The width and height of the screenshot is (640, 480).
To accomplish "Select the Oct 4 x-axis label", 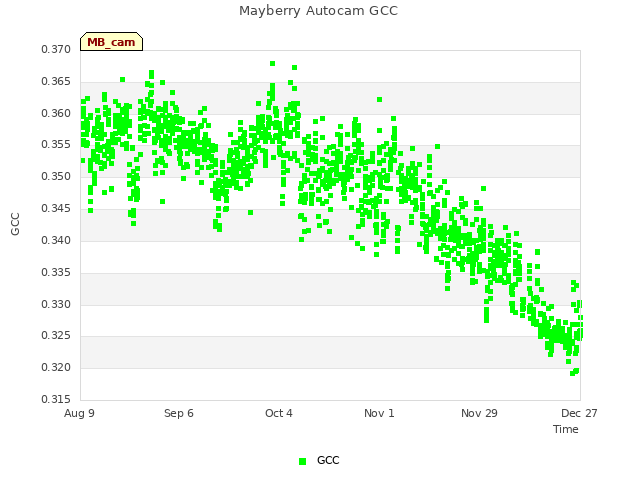I will tap(279, 413).
